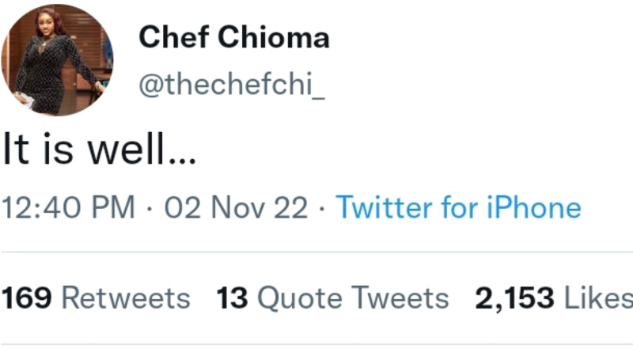633x364 pixels.
Task: Open Chef Chioma's profile picture
Action: coord(59,60)
